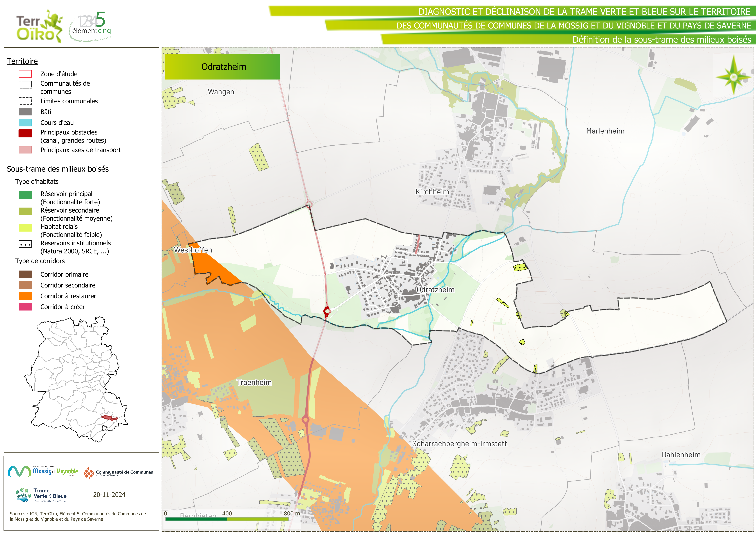The height and width of the screenshot is (534, 756).
Task: Click the Traenheim map label
Action: click(254, 382)
